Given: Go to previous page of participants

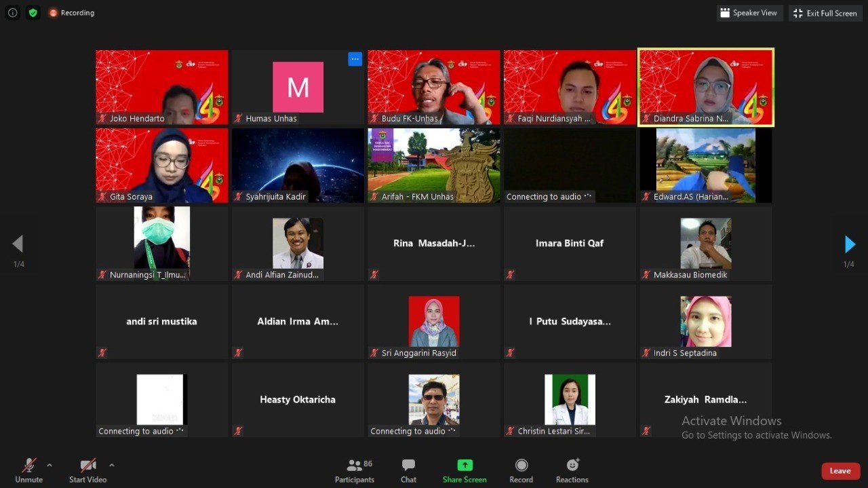Looking at the screenshot, I should click(x=18, y=244).
